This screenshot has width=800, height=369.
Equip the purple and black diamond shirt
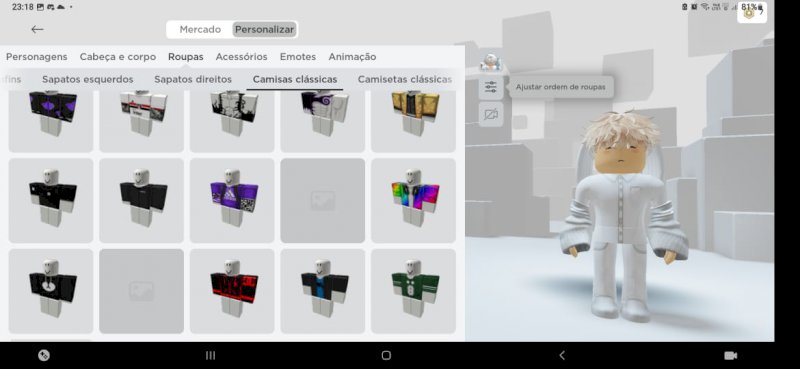point(51,121)
